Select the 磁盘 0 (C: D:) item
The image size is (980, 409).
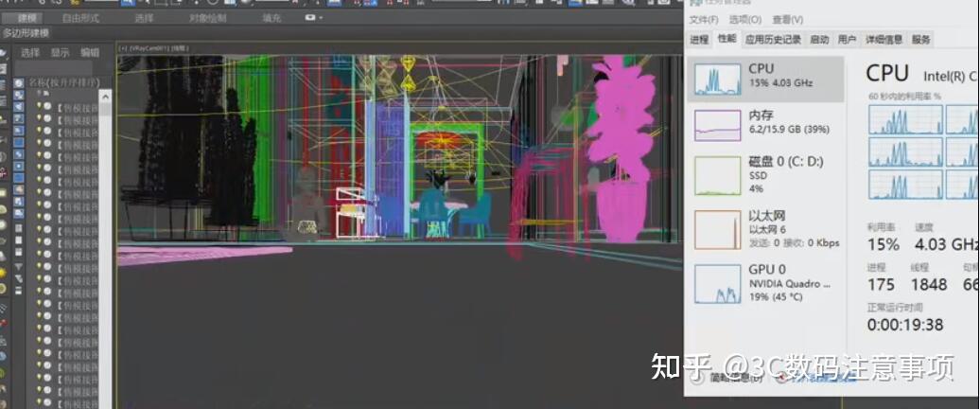(765, 174)
